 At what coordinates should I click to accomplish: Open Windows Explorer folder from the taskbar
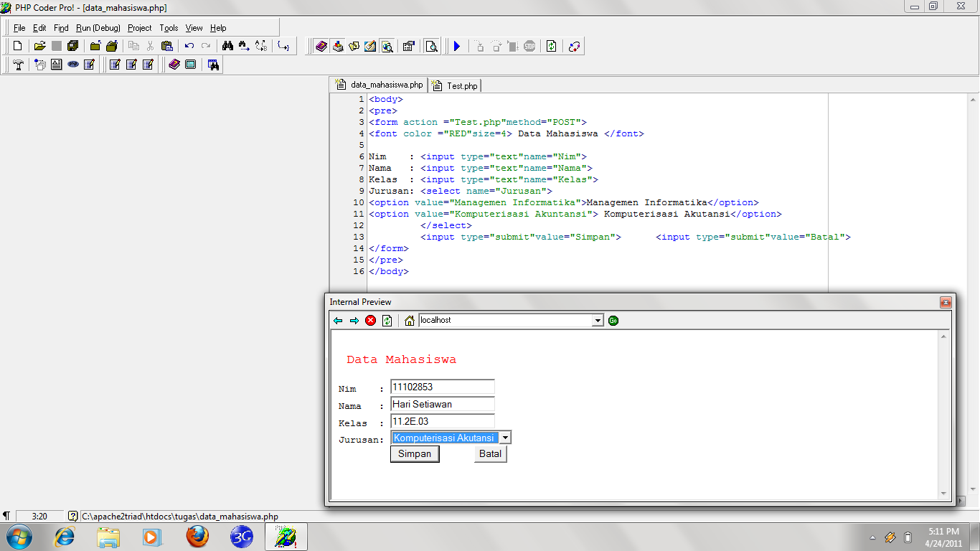click(x=108, y=537)
